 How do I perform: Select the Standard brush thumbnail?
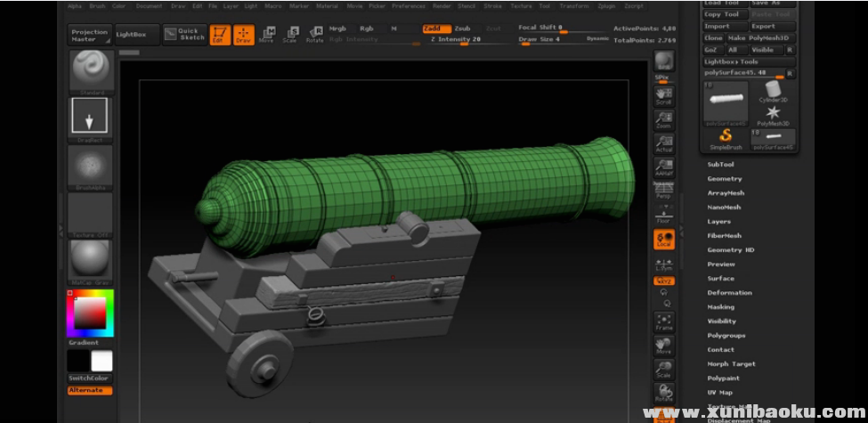[x=91, y=69]
